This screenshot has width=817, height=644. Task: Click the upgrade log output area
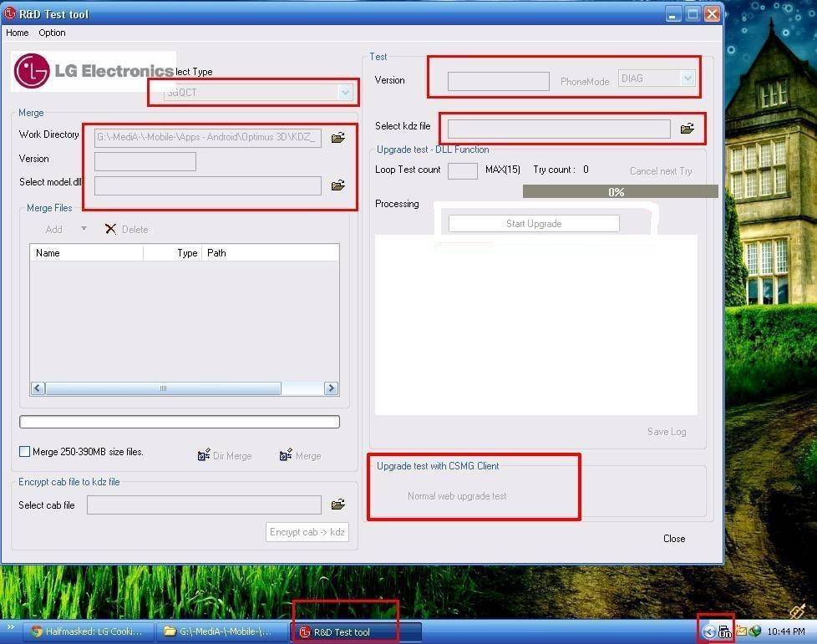click(536, 325)
